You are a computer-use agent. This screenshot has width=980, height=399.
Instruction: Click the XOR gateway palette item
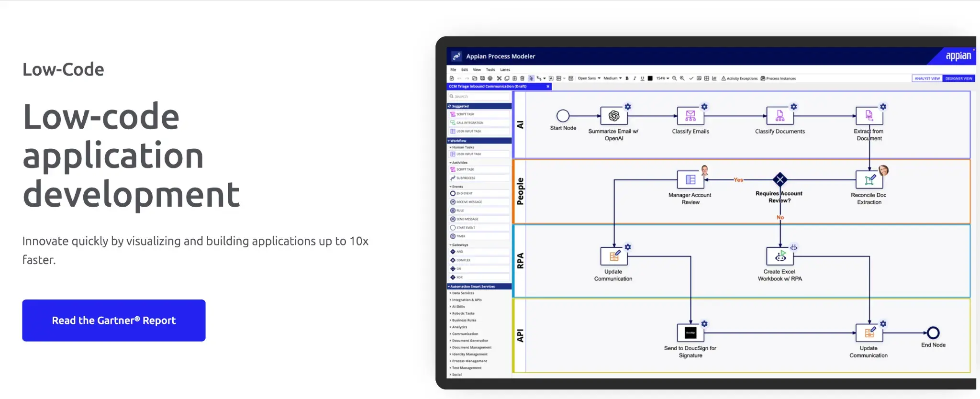(459, 277)
